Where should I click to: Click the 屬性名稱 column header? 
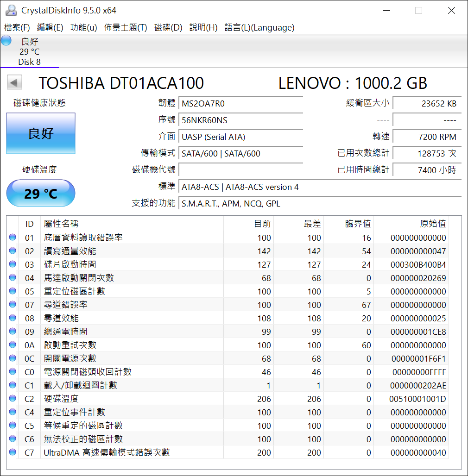pyautogui.click(x=132, y=224)
